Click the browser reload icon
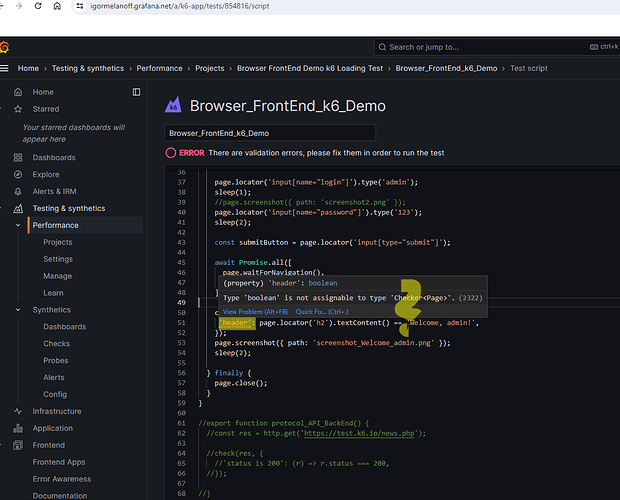The width and height of the screenshot is (620, 500). coord(38,6)
